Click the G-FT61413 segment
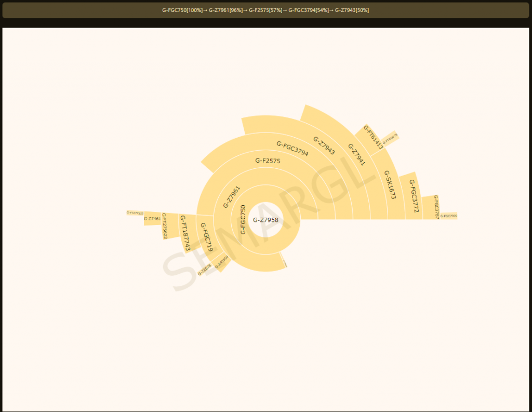 373,137
